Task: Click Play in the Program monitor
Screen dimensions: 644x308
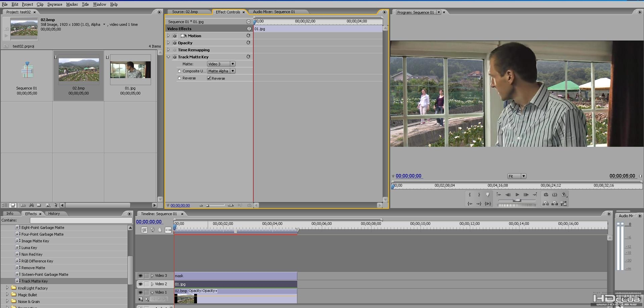Action: pyautogui.click(x=517, y=195)
